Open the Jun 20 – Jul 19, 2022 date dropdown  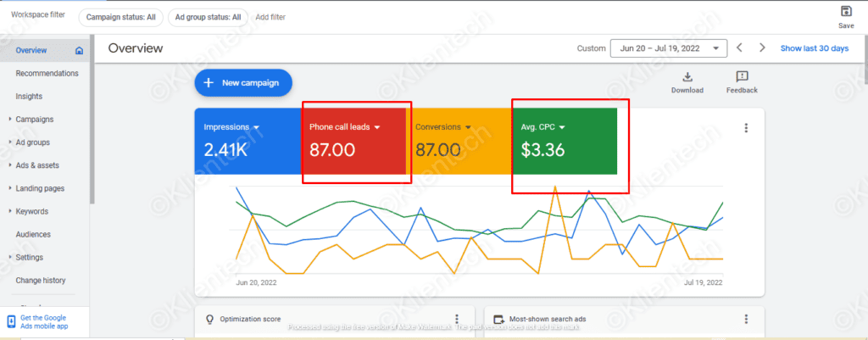668,48
